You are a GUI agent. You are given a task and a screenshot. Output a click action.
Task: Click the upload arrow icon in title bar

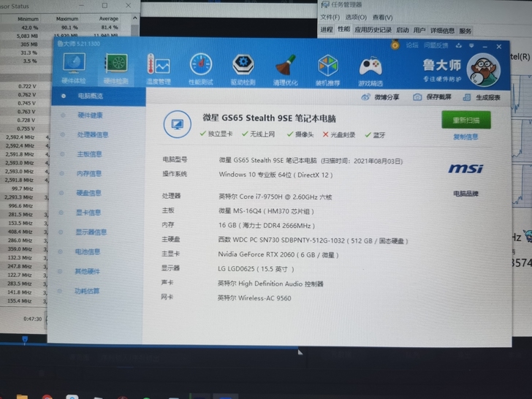[x=459, y=45]
